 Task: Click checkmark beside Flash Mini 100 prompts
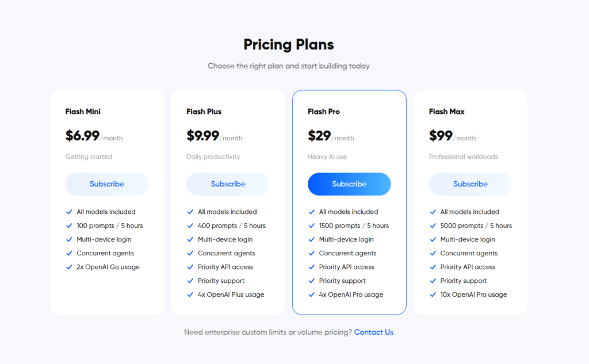pyautogui.click(x=70, y=226)
